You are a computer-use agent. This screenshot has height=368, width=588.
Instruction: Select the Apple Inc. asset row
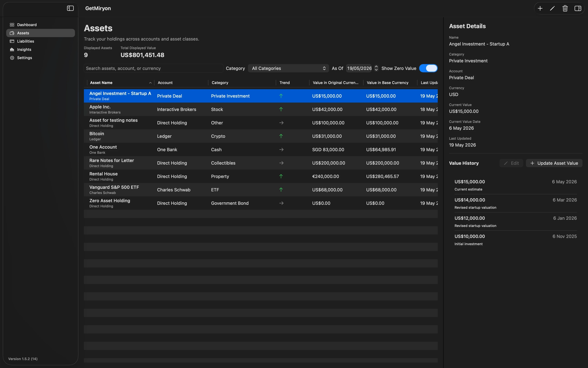(261, 109)
